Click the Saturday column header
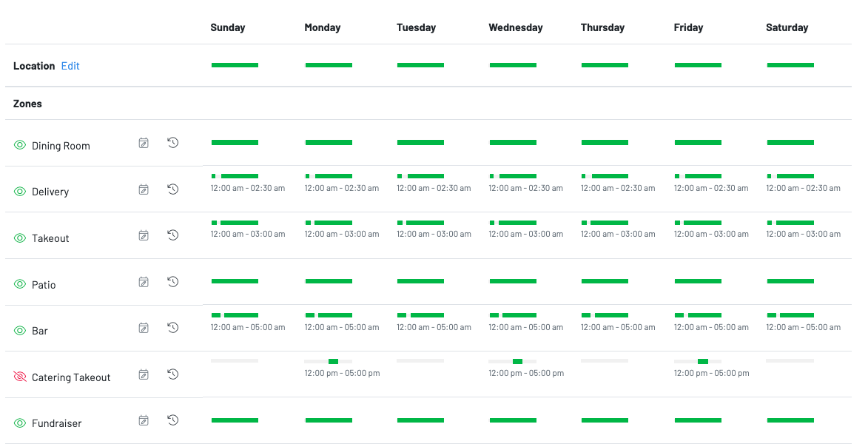 coord(787,27)
